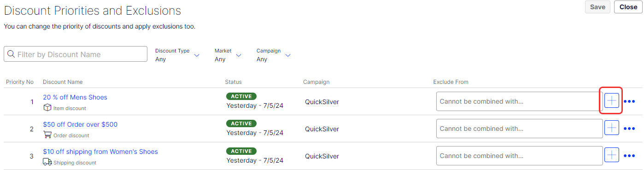Click Cannot be combined with field in row 2

coord(519,129)
